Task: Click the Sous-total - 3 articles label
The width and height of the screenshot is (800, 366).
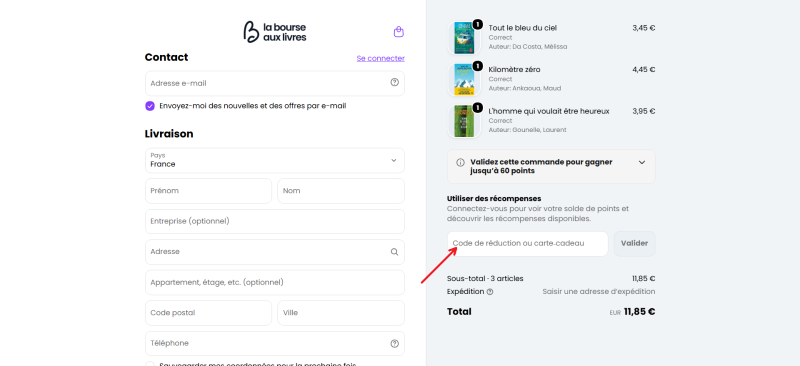Action: point(485,279)
